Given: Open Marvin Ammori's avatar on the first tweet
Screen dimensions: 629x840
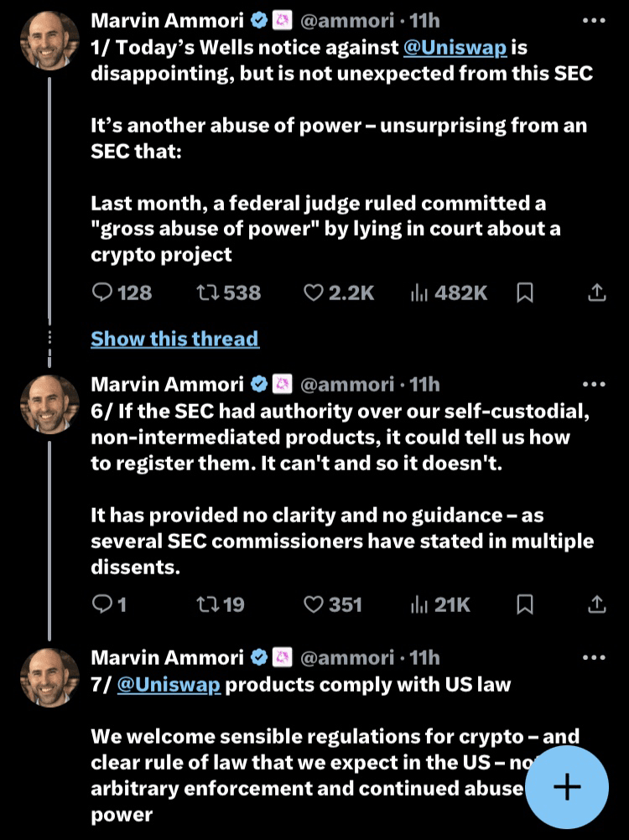Looking at the screenshot, I should tap(49, 41).
